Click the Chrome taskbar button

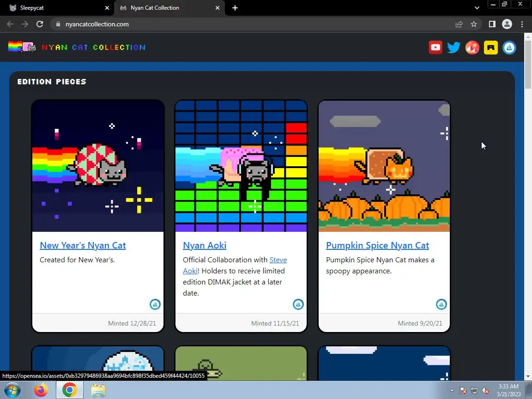(x=70, y=390)
